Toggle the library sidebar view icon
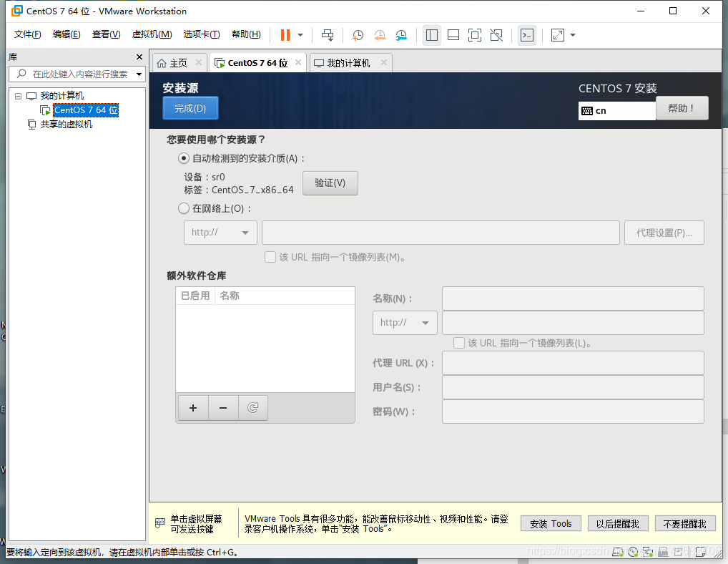728x564 pixels. click(x=432, y=35)
